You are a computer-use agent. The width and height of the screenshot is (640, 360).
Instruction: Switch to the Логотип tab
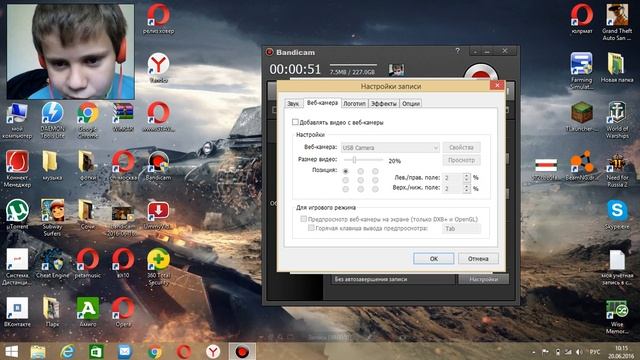point(354,104)
